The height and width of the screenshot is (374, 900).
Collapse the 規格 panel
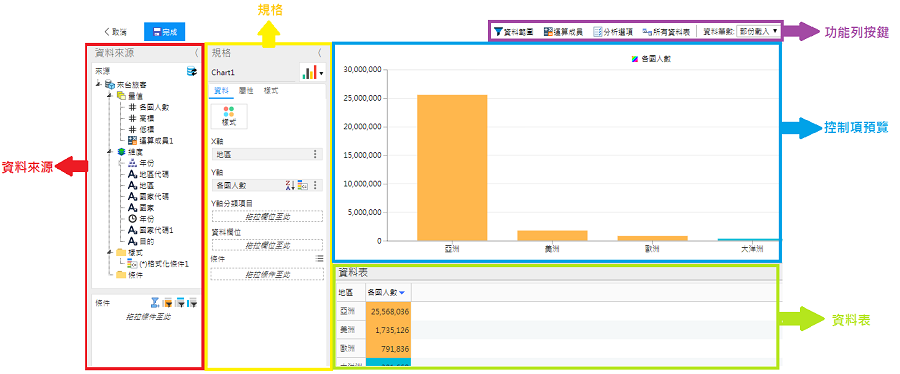coord(320,53)
